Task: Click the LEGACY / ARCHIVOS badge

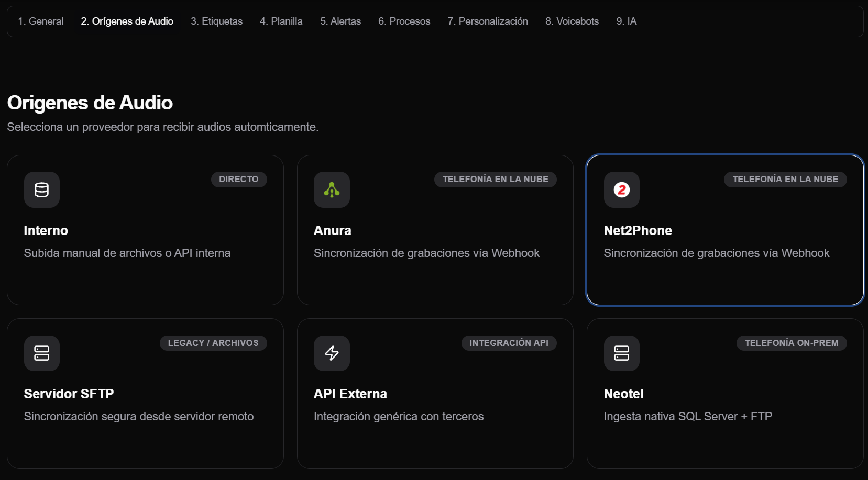Action: click(213, 343)
